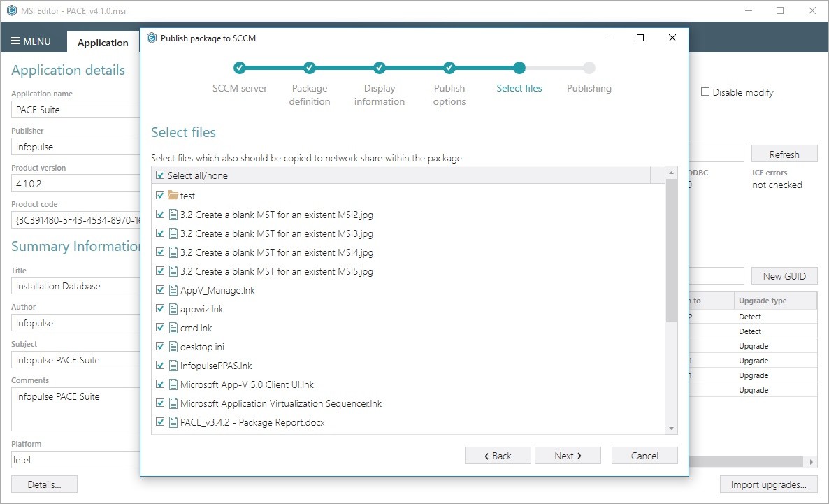Click the SCCM server step circle
This screenshot has width=829, height=504.
[240, 68]
